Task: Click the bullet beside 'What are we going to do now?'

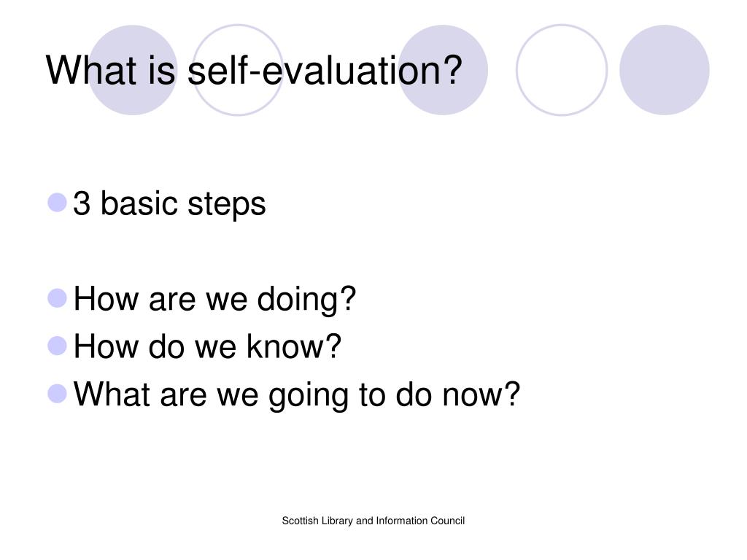Action: [57, 394]
